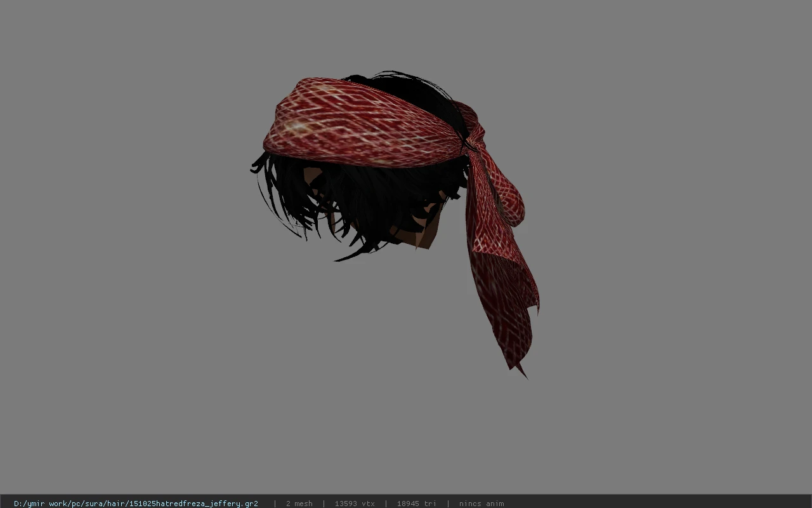Image resolution: width=812 pixels, height=508 pixels.
Task: Click the 'nincs anim' status text
Action: (x=481, y=504)
